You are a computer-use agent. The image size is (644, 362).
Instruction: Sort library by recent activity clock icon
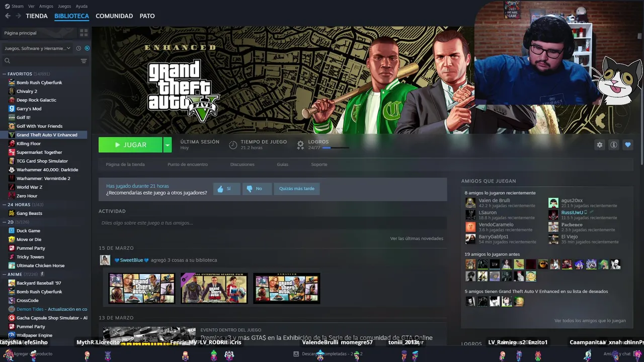tap(78, 48)
